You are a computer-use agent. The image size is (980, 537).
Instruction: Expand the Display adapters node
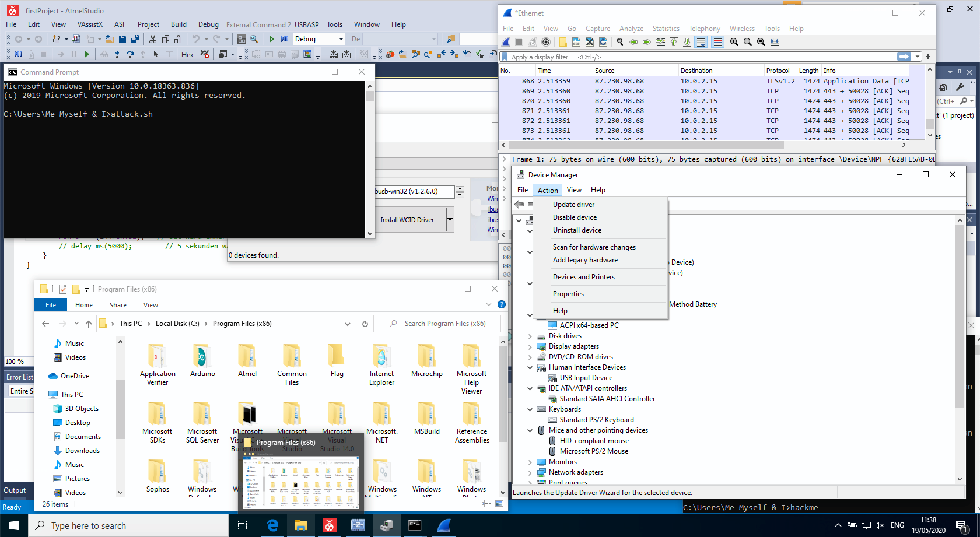pos(530,347)
